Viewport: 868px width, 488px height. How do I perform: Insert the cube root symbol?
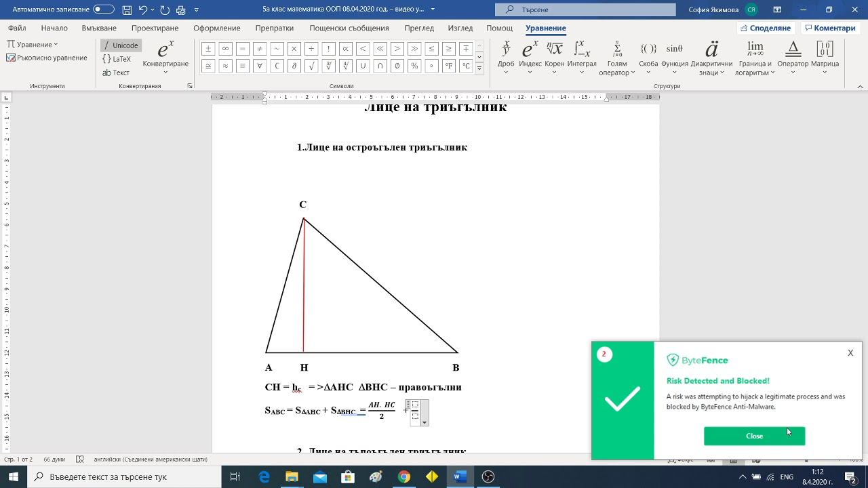[x=328, y=66]
